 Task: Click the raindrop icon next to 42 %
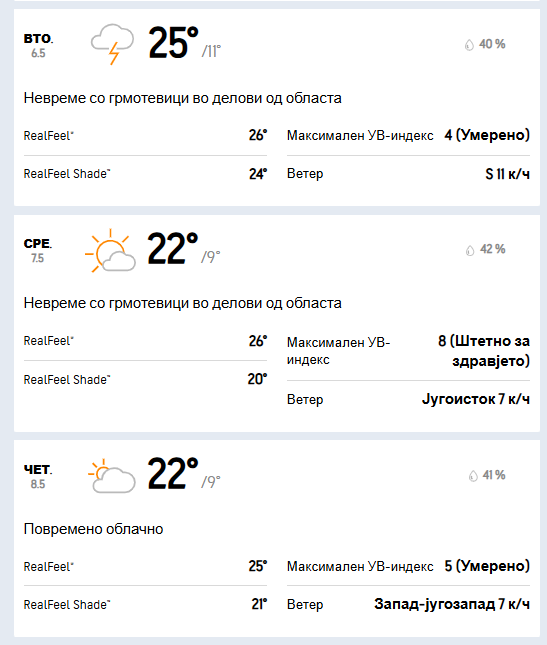[x=470, y=250]
